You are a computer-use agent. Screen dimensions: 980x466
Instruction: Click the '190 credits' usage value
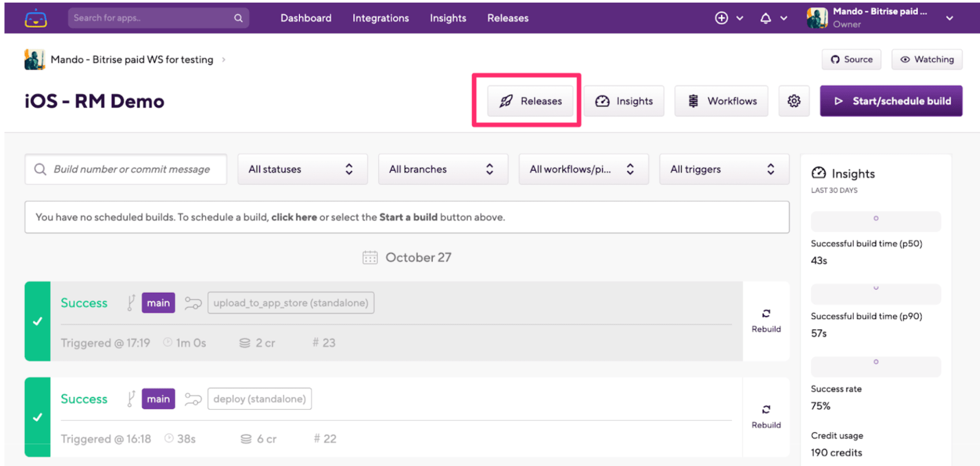coord(836,452)
